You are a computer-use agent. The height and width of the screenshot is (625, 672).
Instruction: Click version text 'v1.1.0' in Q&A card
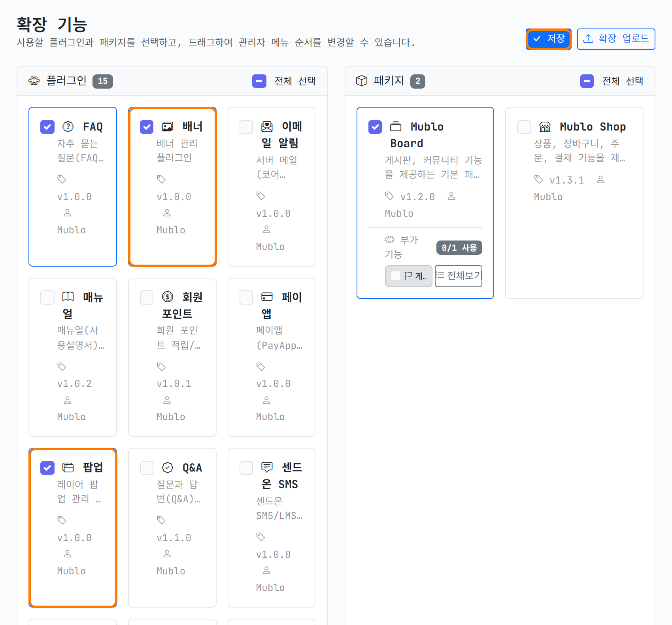pyautogui.click(x=174, y=538)
